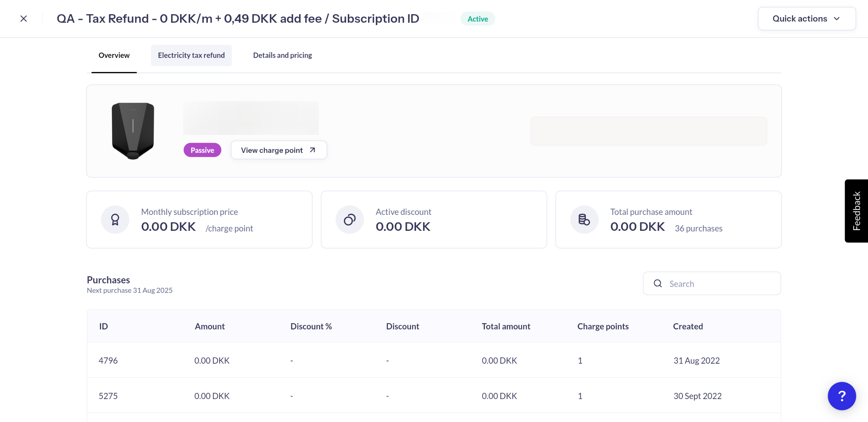The height and width of the screenshot is (422, 868).
Task: Click the Active discount coins icon
Action: [x=350, y=220]
